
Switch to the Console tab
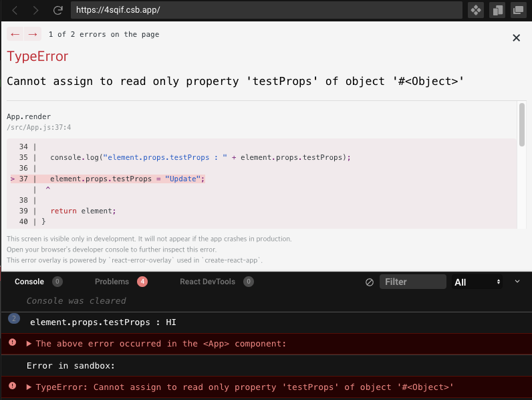tap(29, 282)
